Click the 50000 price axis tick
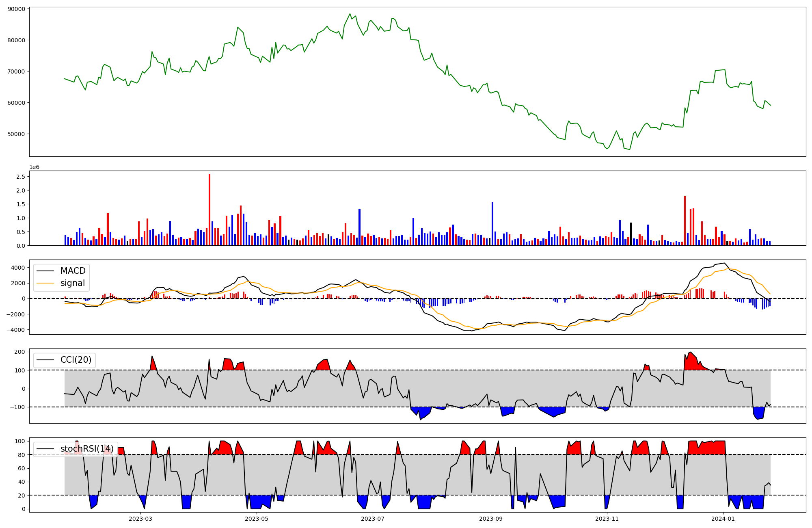 pyautogui.click(x=17, y=134)
